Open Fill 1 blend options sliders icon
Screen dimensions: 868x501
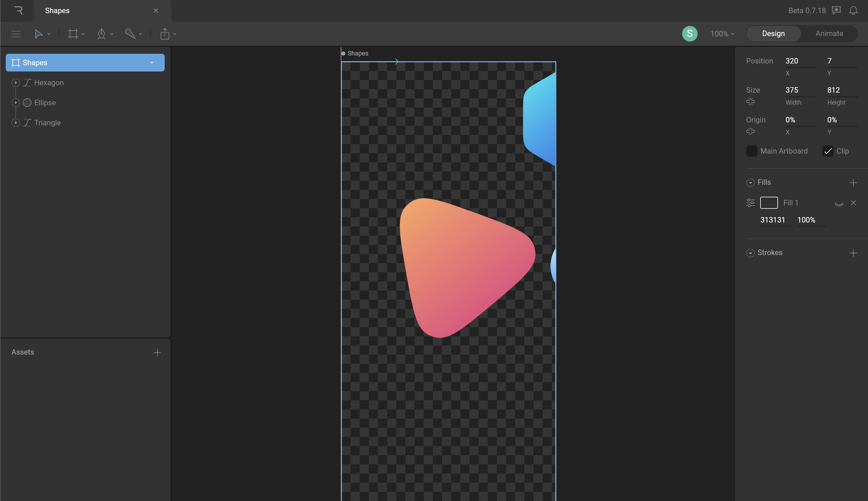750,203
